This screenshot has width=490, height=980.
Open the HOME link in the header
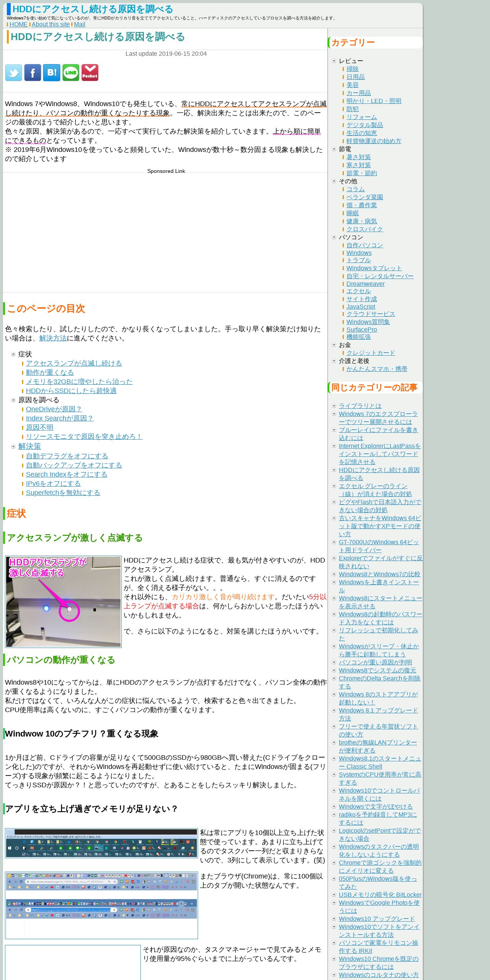(x=18, y=24)
